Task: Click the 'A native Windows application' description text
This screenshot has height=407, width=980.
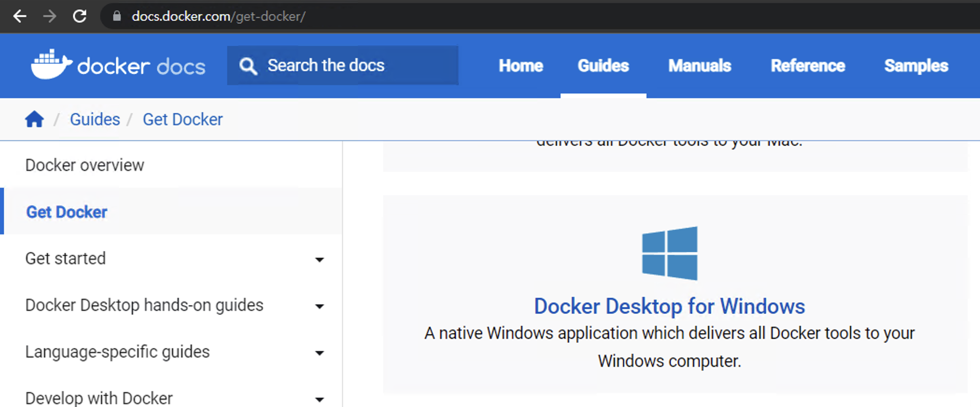Action: (669, 347)
